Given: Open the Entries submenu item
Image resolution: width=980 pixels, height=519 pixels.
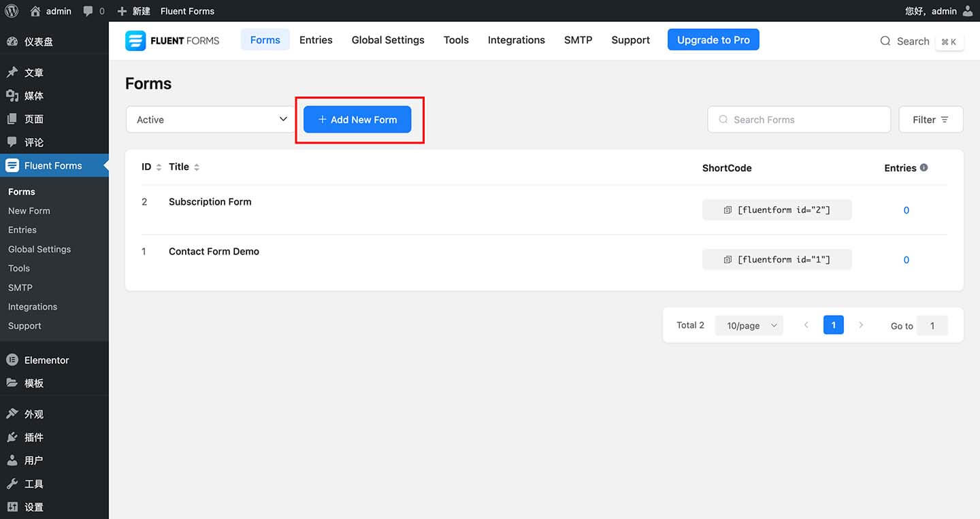Looking at the screenshot, I should (x=22, y=230).
